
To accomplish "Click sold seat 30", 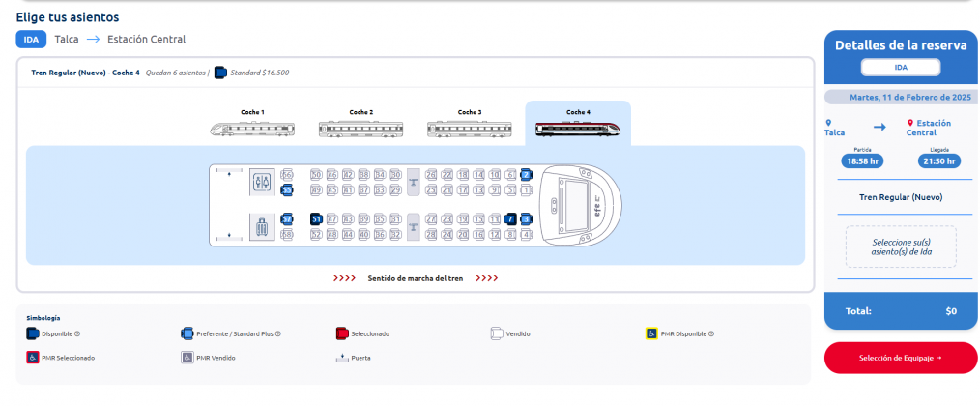I will [x=395, y=175].
